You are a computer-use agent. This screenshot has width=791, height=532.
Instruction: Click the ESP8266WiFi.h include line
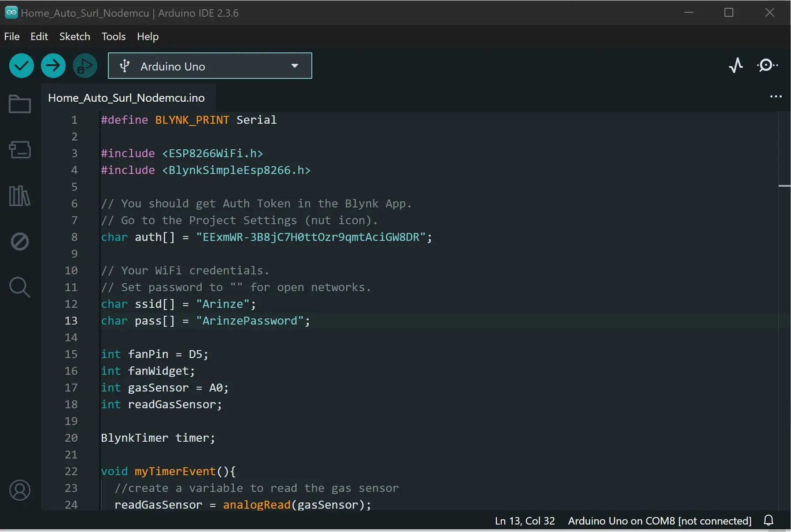pos(182,153)
